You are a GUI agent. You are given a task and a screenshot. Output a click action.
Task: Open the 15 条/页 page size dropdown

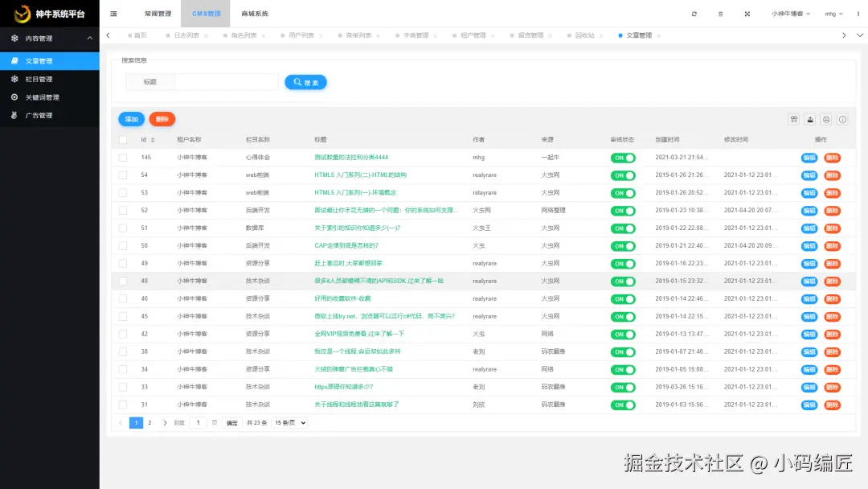tap(290, 422)
